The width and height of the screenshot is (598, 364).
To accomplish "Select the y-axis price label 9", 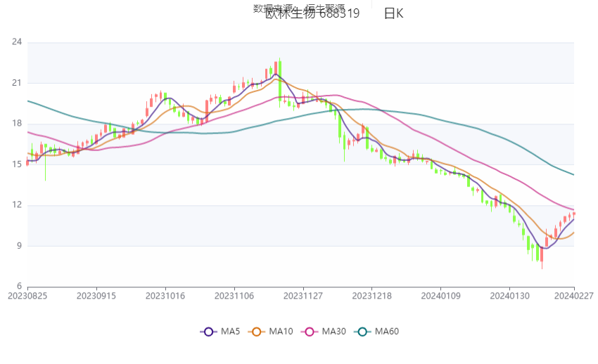I will tap(19, 246).
